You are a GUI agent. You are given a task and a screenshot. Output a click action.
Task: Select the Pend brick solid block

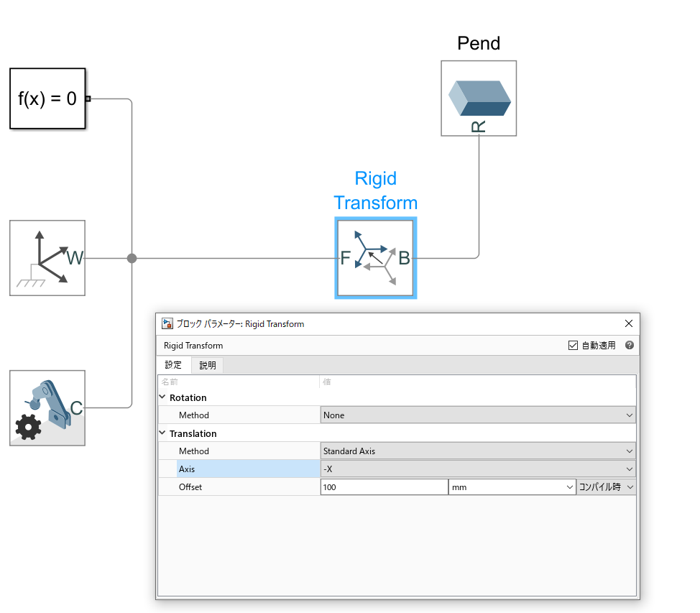click(478, 98)
